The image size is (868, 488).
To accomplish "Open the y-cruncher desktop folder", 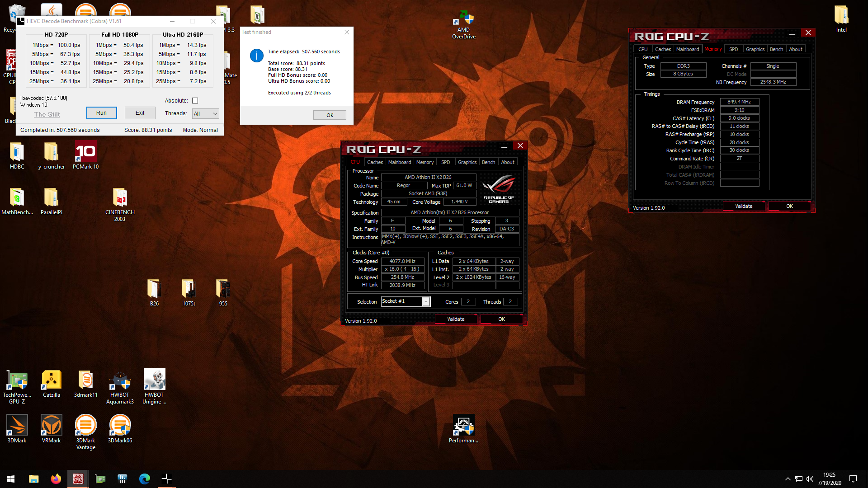I will pyautogui.click(x=51, y=156).
